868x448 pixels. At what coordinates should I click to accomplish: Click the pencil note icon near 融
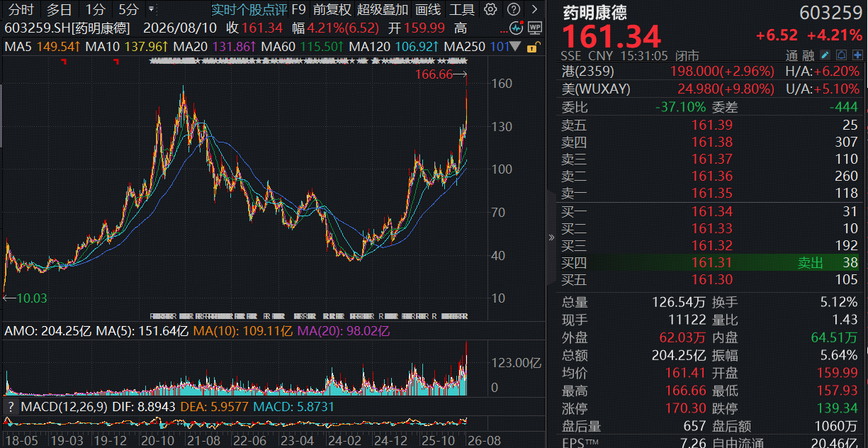[825, 55]
